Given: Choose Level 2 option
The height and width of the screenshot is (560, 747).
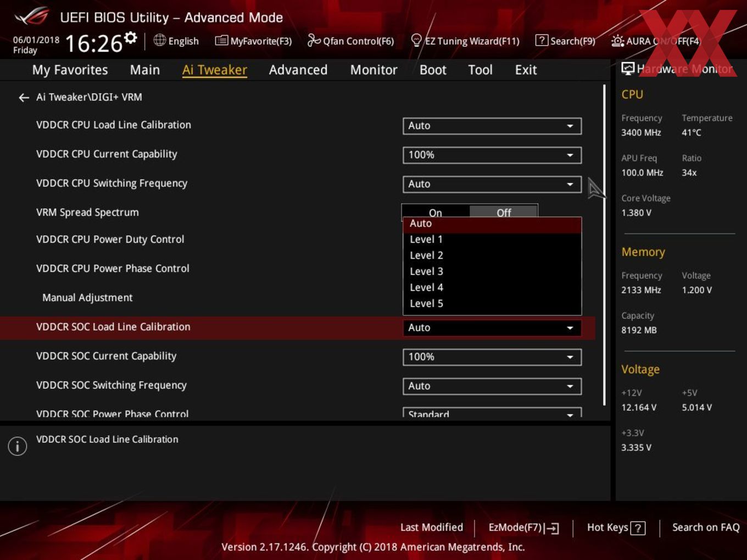Looking at the screenshot, I should [x=492, y=255].
